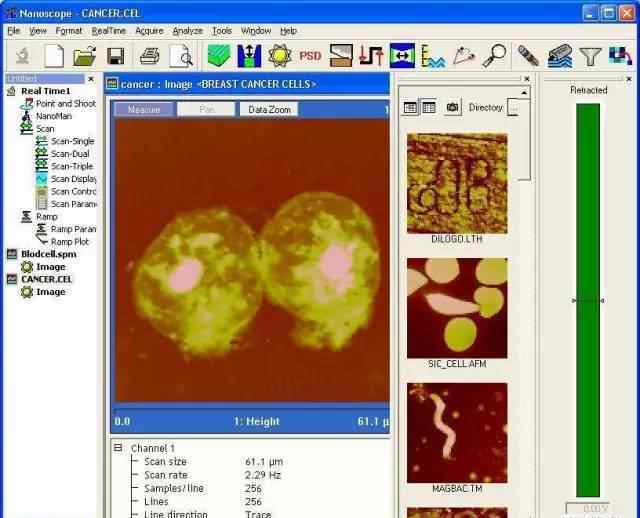The height and width of the screenshot is (518, 640).
Task: Select the Scan node in tree
Action: pos(45,129)
